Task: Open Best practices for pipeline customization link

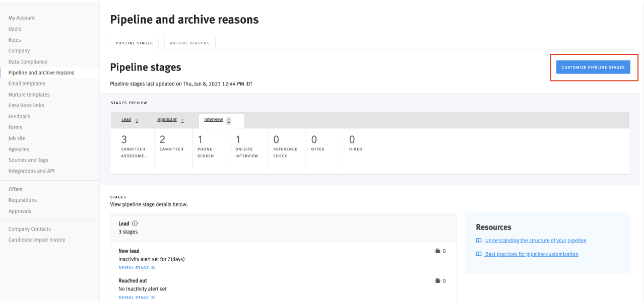Action: tap(532, 254)
